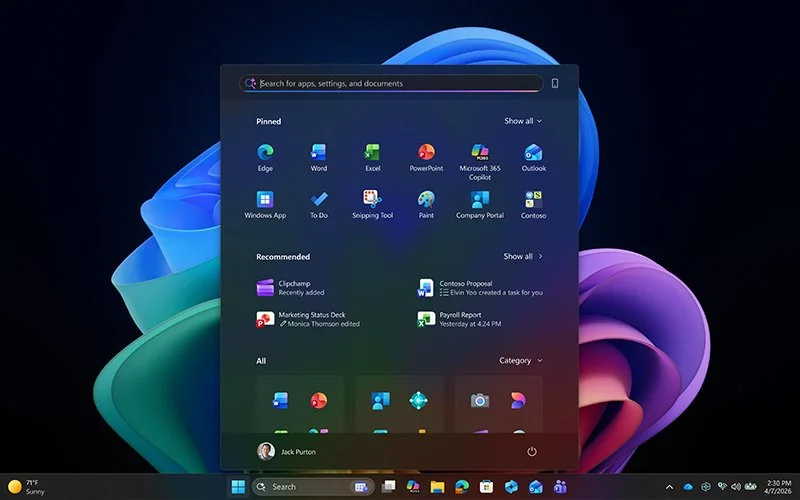Open Outlook from the taskbar
800x500 pixels.
point(535,487)
